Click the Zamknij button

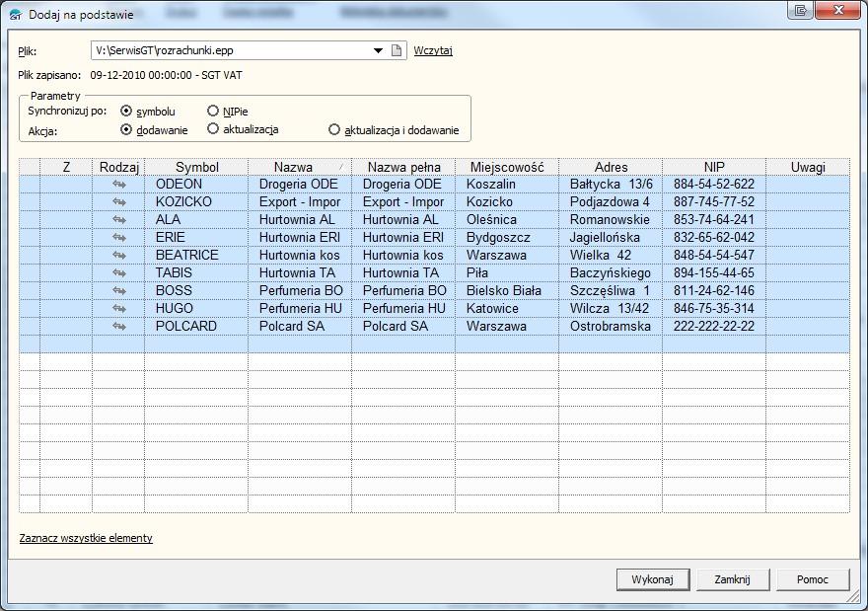click(x=732, y=579)
